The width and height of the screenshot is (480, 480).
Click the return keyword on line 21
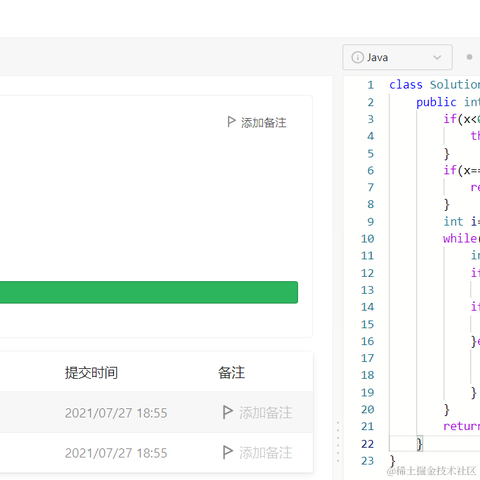point(462,426)
